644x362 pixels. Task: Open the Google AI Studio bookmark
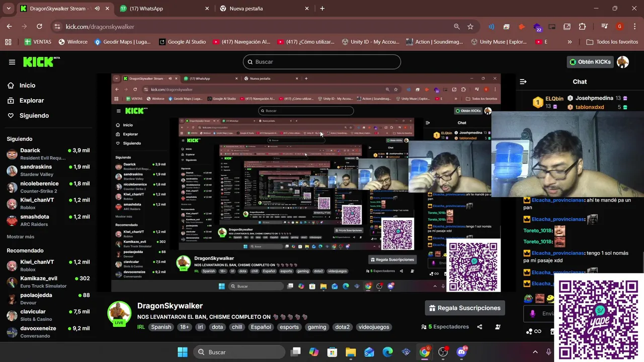(182, 42)
